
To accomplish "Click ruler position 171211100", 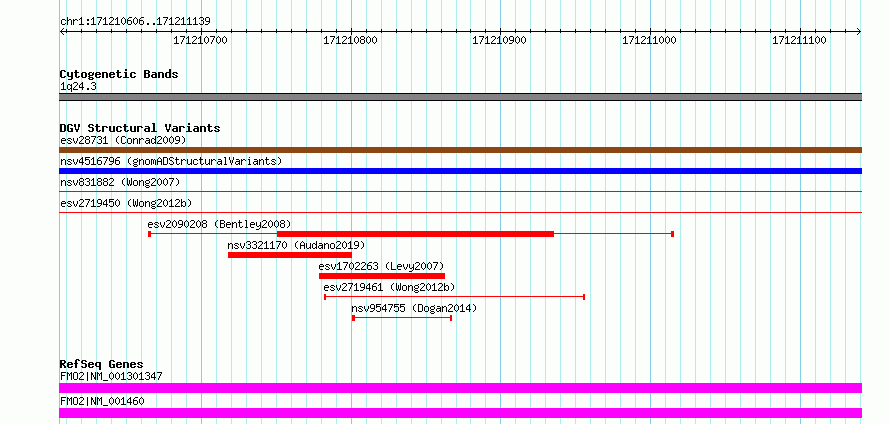I will click(799, 40).
